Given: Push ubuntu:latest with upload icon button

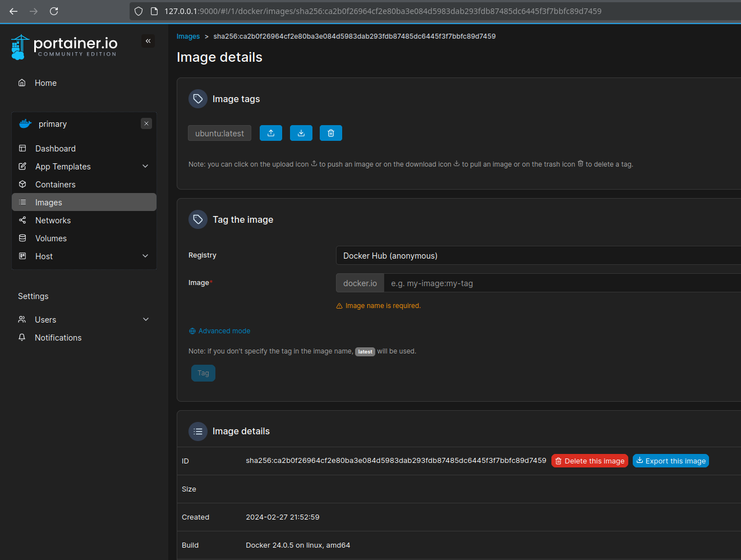Looking at the screenshot, I should click(x=271, y=133).
